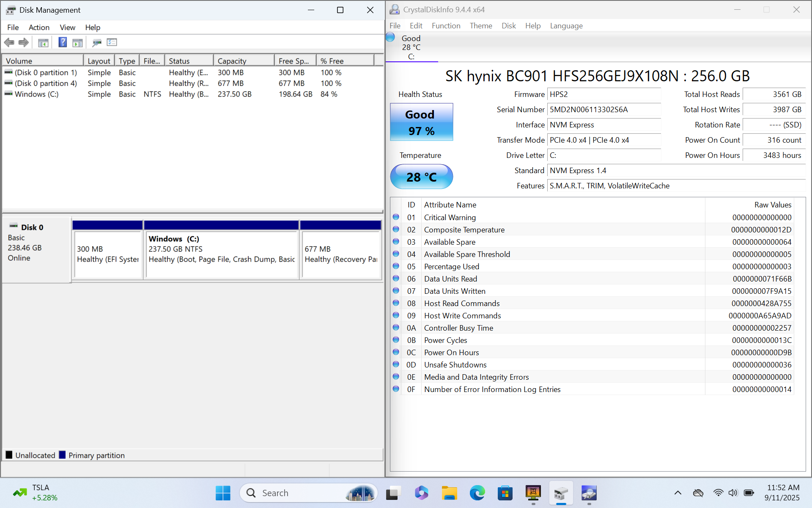Click the Back arrow in Disk Management toolbar
This screenshot has height=508, width=812.
9,42
